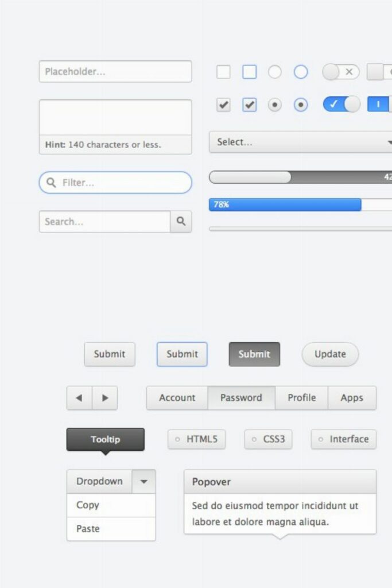Click the Dropdown label button
The width and height of the screenshot is (392, 588).
click(99, 482)
